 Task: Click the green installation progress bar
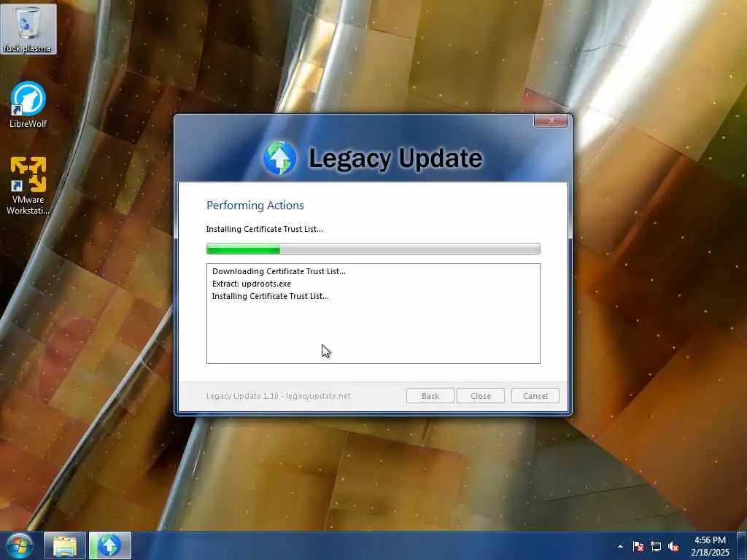pos(373,249)
